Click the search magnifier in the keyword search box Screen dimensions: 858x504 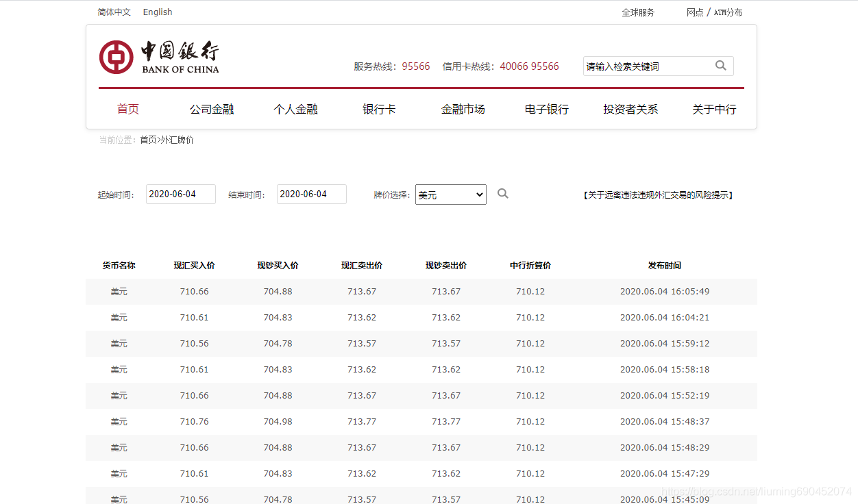[720, 66]
